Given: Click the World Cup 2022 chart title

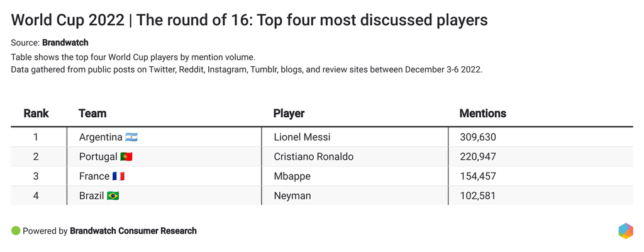Looking at the screenshot, I should pyautogui.click(x=249, y=20).
